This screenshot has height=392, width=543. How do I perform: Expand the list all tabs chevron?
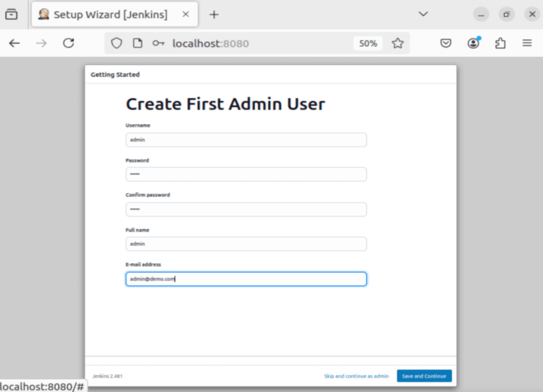point(423,14)
